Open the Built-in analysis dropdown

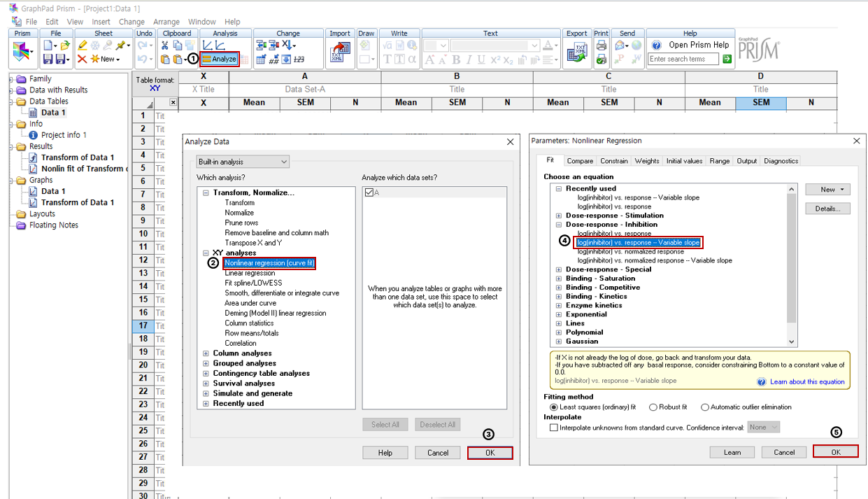[243, 162]
